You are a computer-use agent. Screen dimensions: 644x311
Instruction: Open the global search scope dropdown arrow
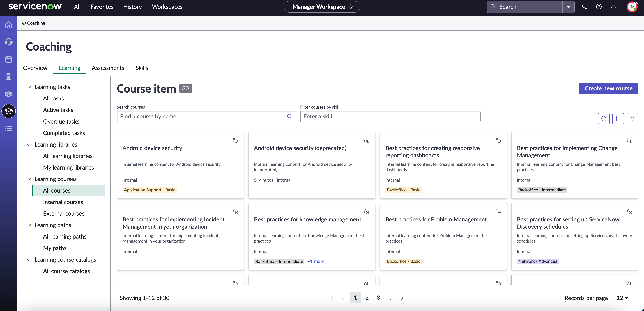tap(568, 7)
